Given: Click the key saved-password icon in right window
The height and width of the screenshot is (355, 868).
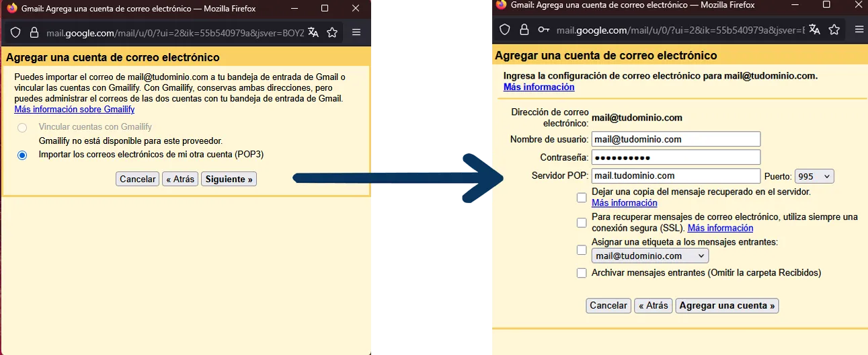Looking at the screenshot, I should tap(544, 30).
